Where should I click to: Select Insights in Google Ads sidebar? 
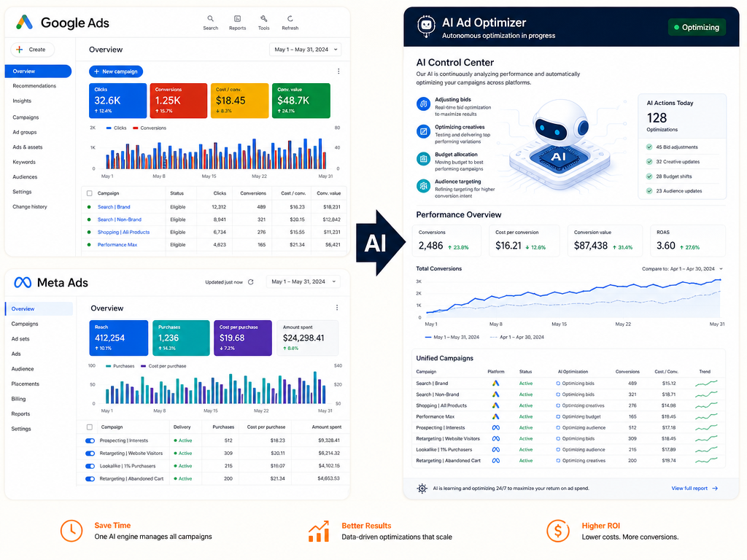coord(22,101)
